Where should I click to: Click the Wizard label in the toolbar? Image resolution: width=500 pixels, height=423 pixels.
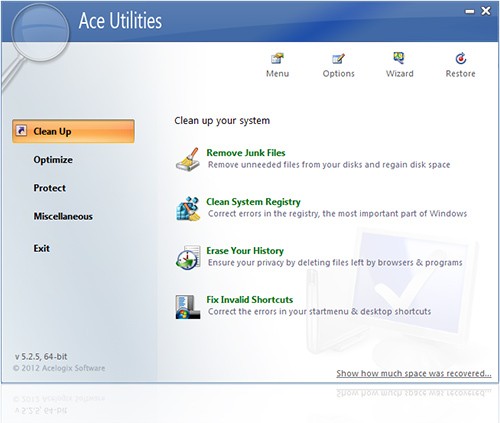399,73
